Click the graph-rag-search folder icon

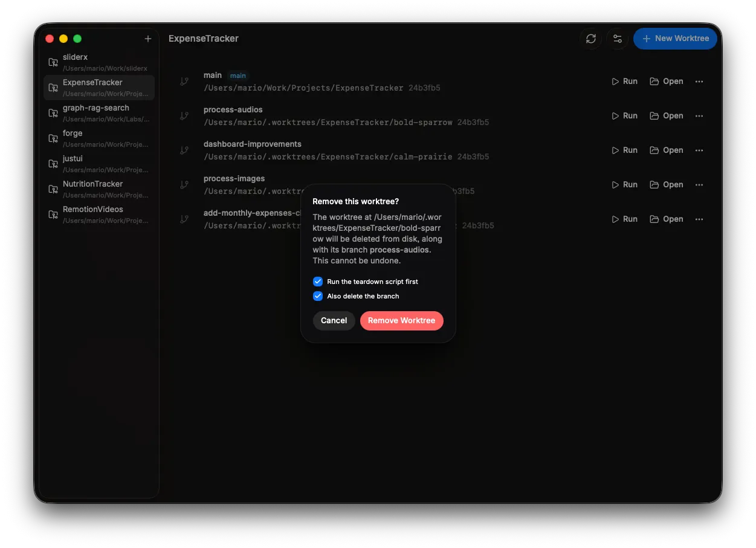point(53,113)
